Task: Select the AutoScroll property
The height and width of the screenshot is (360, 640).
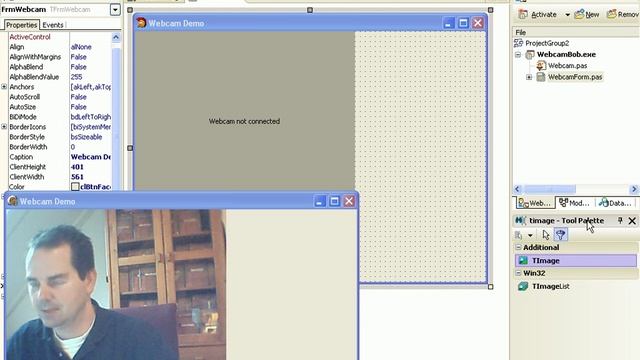Action: pos(24,97)
